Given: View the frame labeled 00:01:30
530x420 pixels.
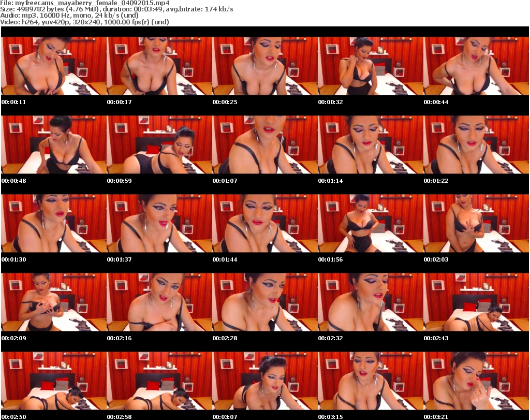Looking at the screenshot, I should coord(54,224).
